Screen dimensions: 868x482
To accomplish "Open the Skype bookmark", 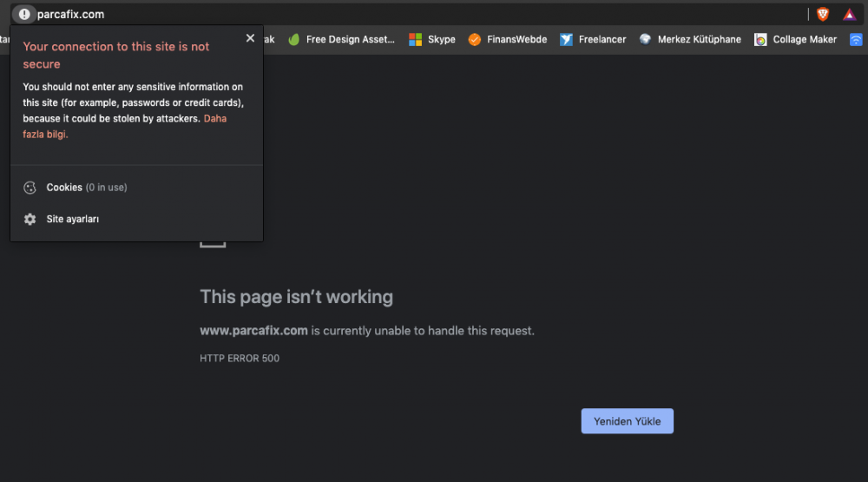I will (431, 39).
